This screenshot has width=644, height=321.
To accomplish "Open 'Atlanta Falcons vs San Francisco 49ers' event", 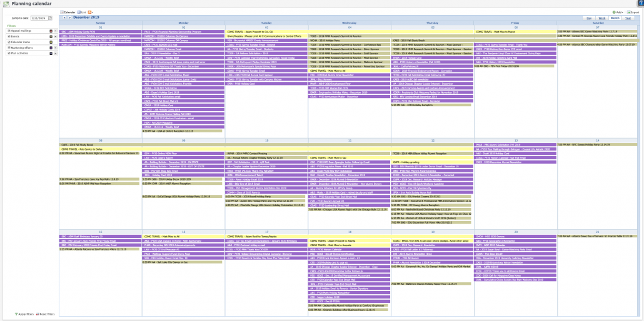I will pos(99,249).
